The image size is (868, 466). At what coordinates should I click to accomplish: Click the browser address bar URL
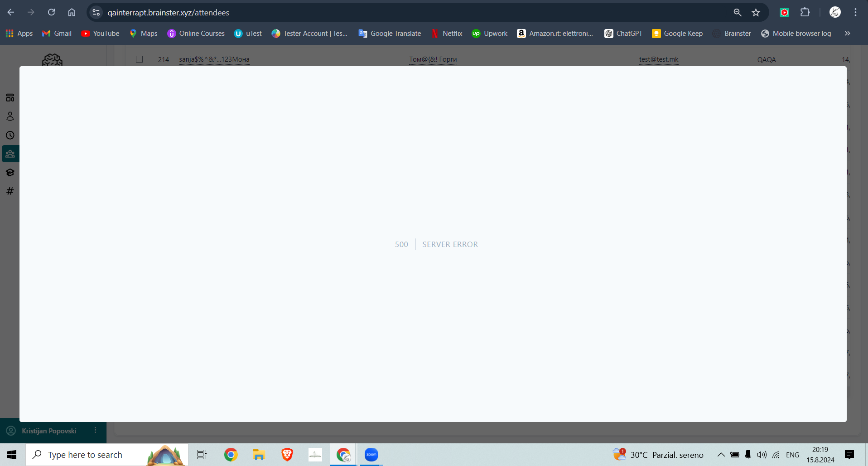(168, 13)
